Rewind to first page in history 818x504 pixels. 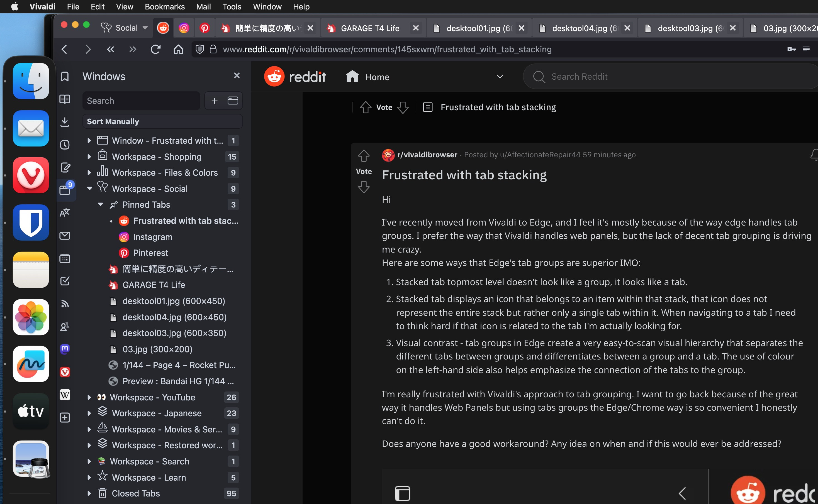tap(110, 50)
